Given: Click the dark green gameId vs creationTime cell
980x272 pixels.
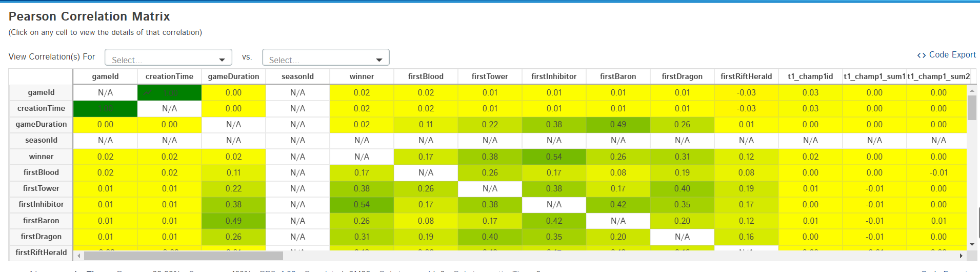Looking at the screenshot, I should 169,92.
